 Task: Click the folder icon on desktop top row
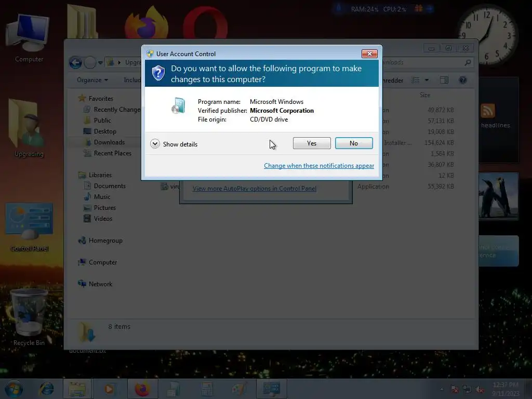pos(82,22)
